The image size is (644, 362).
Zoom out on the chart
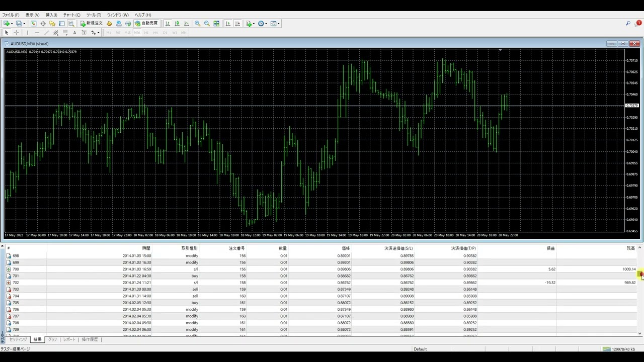207,24
